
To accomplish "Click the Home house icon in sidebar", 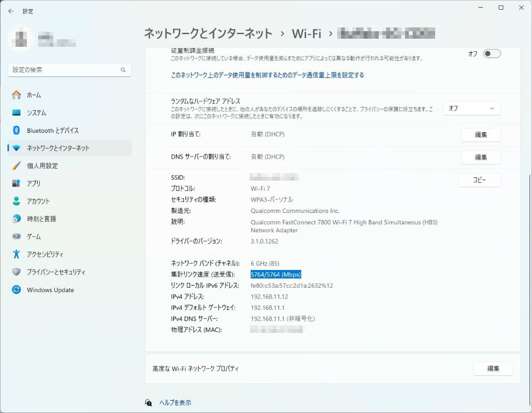I will click(16, 95).
